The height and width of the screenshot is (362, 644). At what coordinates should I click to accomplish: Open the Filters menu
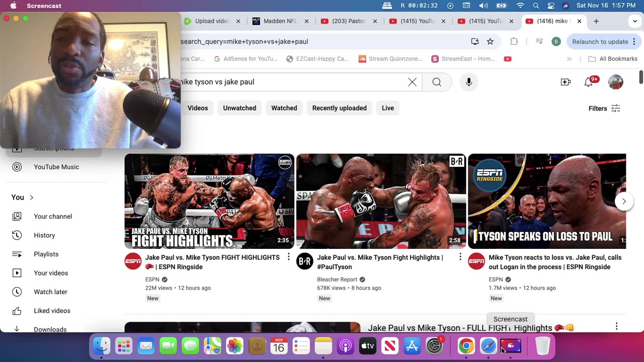(604, 108)
